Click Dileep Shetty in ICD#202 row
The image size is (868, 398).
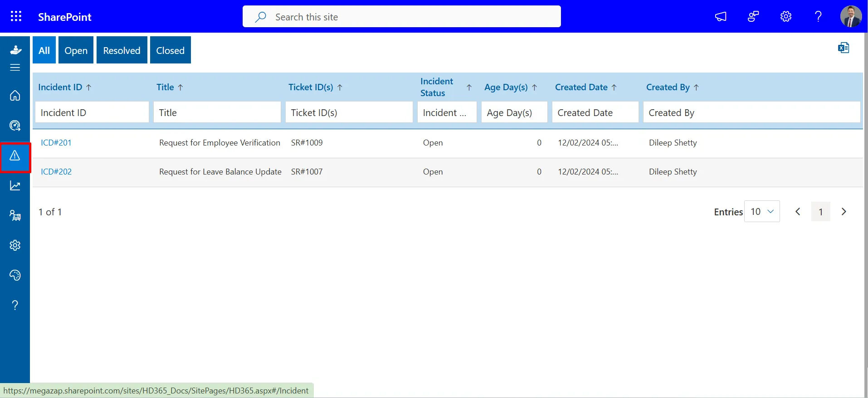point(673,172)
